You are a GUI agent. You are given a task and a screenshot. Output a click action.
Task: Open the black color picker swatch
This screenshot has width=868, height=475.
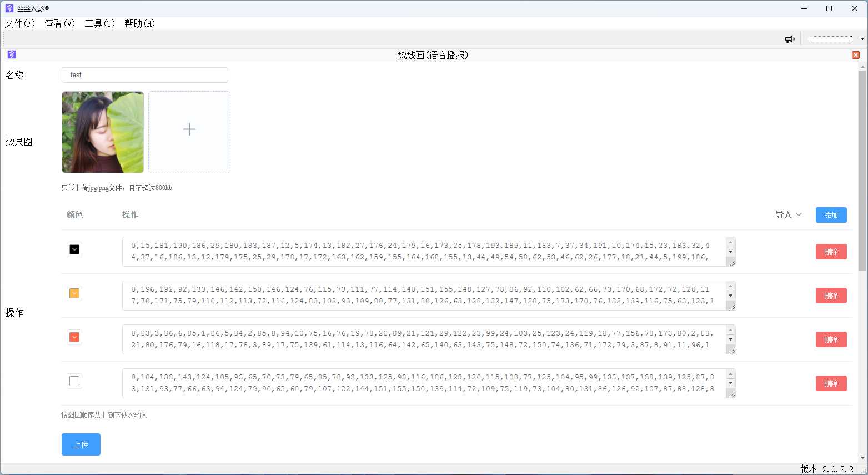tap(74, 249)
